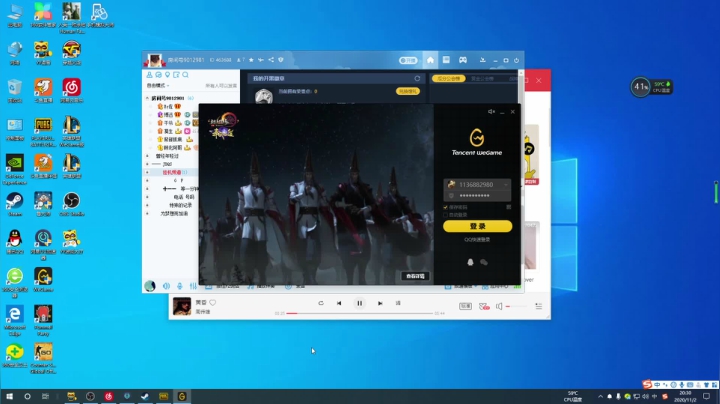Go to previous track in music player

pos(339,303)
